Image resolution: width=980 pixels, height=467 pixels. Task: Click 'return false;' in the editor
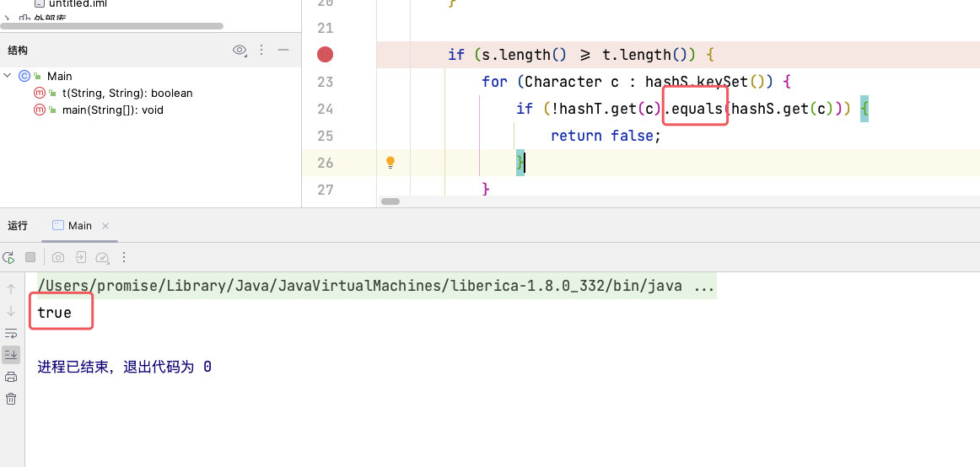605,136
